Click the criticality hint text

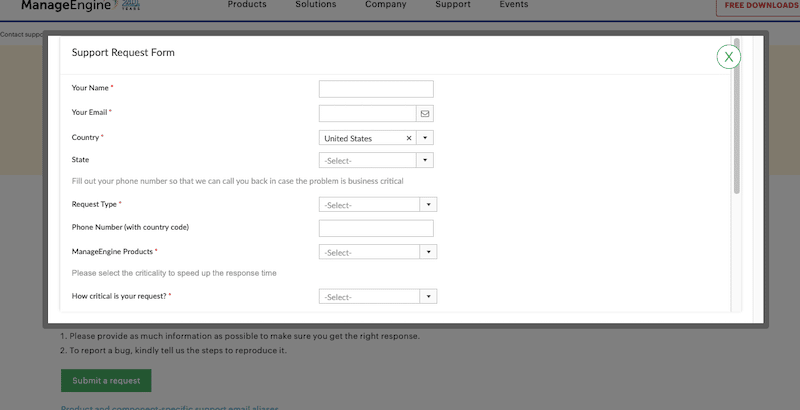[174, 273]
